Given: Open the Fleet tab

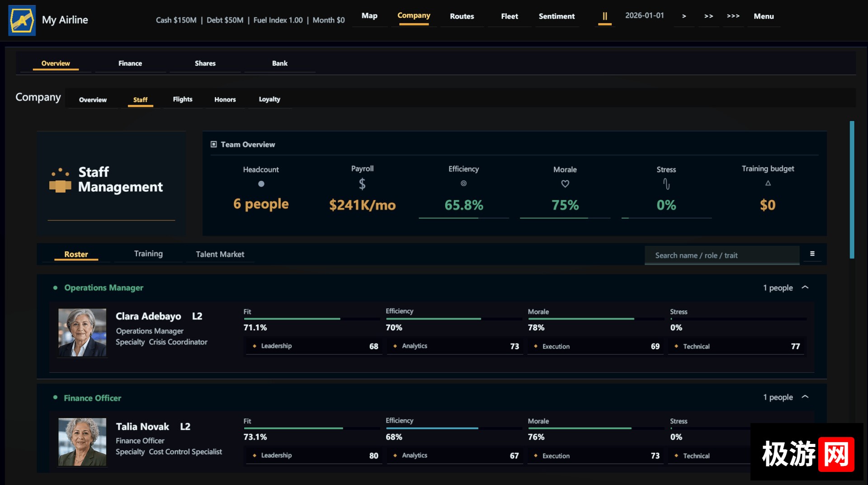Looking at the screenshot, I should pyautogui.click(x=509, y=16).
